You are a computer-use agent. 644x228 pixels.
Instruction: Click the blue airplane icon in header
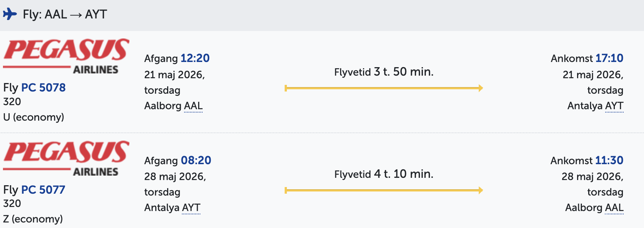[x=10, y=14]
